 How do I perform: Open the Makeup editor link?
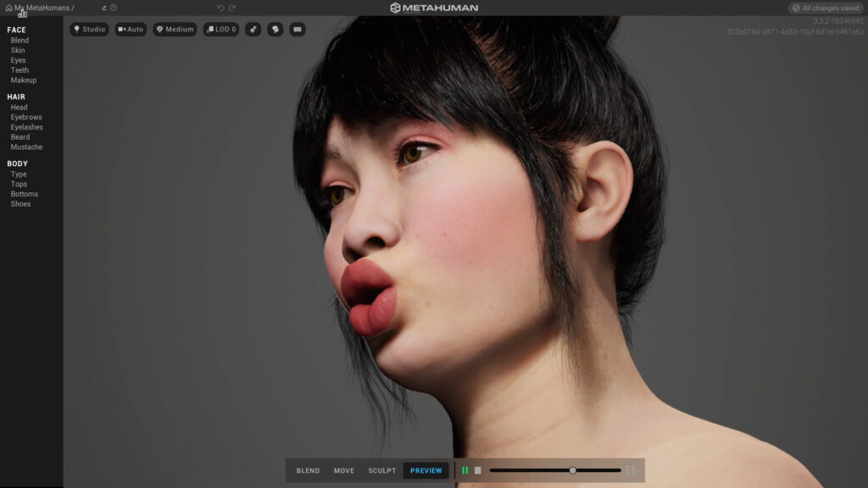click(22, 80)
